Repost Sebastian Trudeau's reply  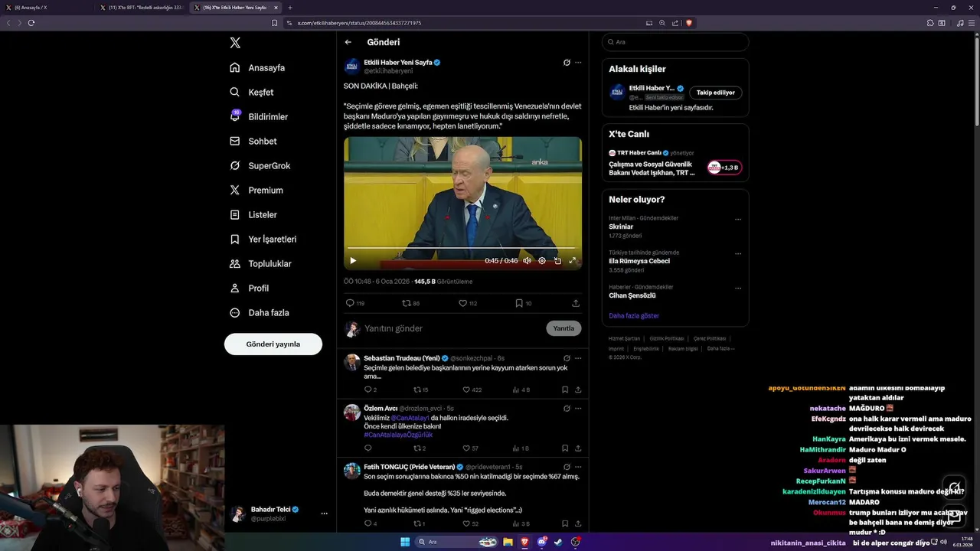(421, 390)
